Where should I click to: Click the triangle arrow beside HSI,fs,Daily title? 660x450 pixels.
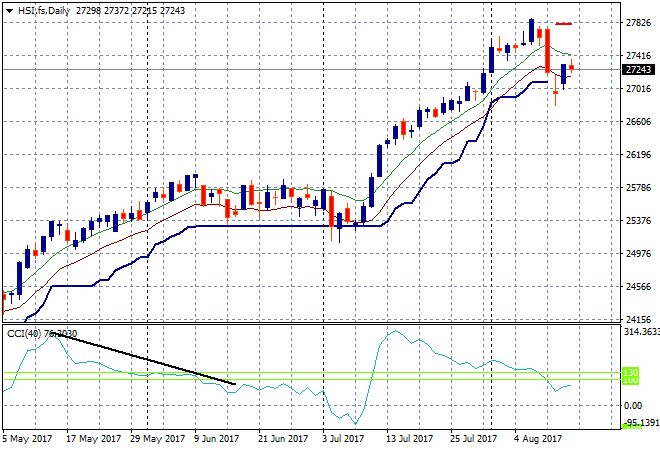tap(9, 10)
